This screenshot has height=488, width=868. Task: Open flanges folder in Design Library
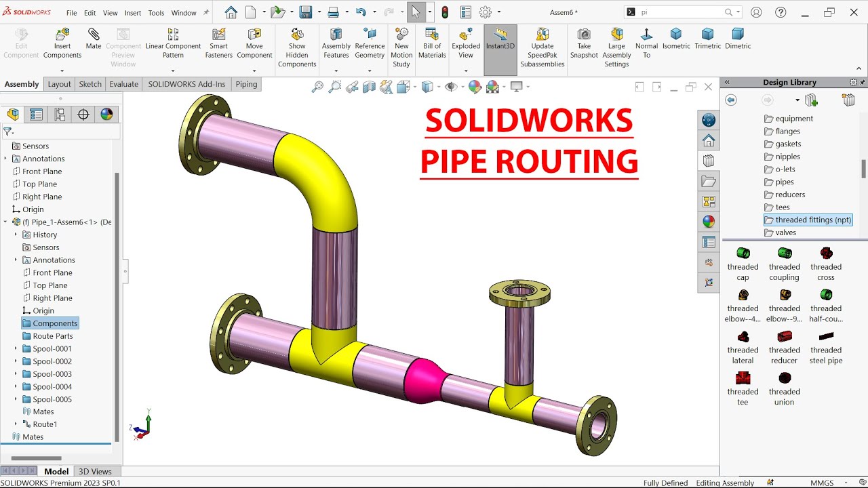pos(782,131)
